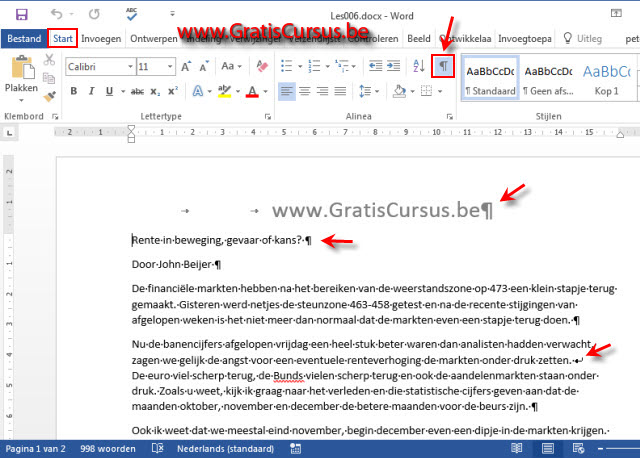Toggle italic formatting
The width and height of the screenshot is (640, 458).
(x=91, y=91)
